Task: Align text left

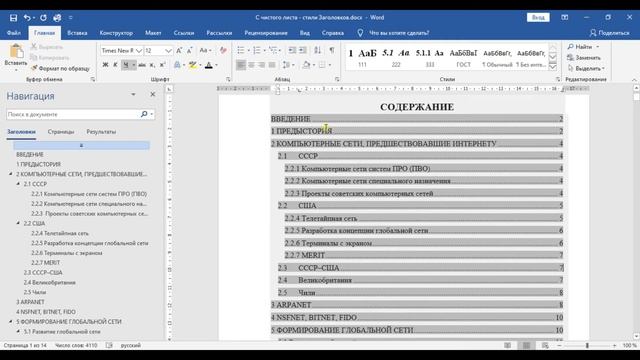Action: (x=241, y=65)
